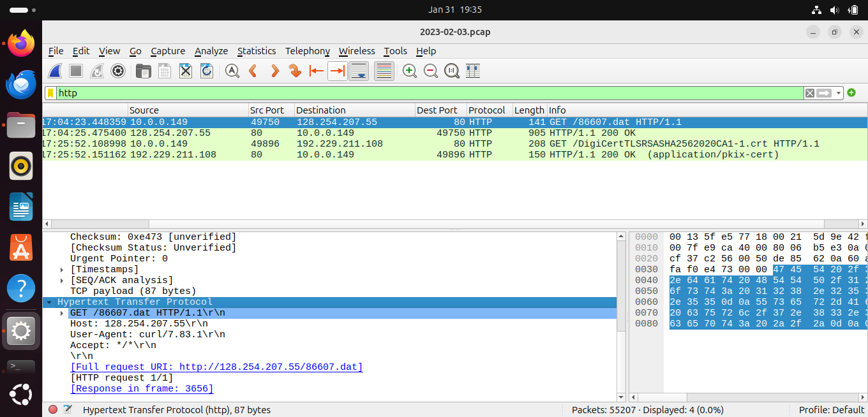The image size is (868, 417).
Task: Open expert information from status bar circle
Action: pos(53,410)
